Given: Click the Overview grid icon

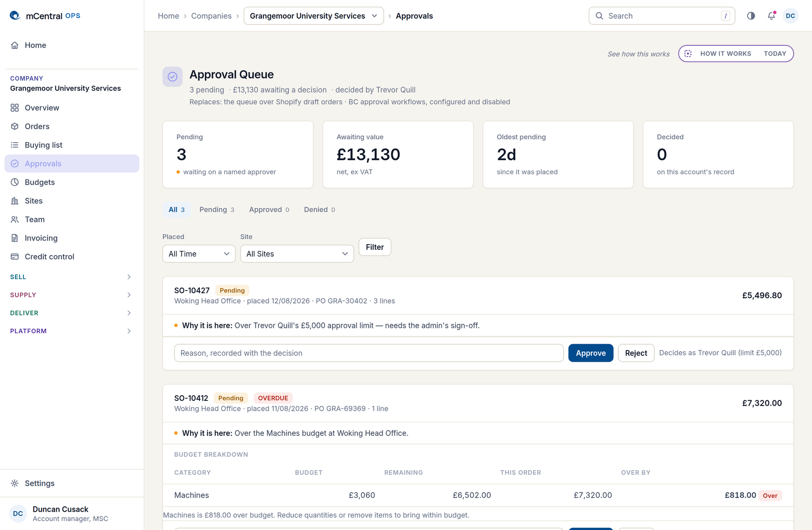Looking at the screenshot, I should tap(15, 108).
